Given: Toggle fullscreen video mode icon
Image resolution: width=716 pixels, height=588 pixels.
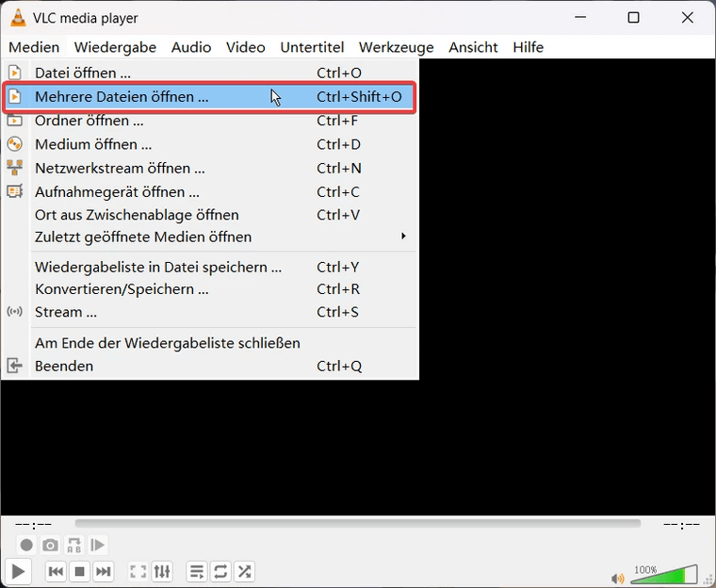Looking at the screenshot, I should (138, 571).
